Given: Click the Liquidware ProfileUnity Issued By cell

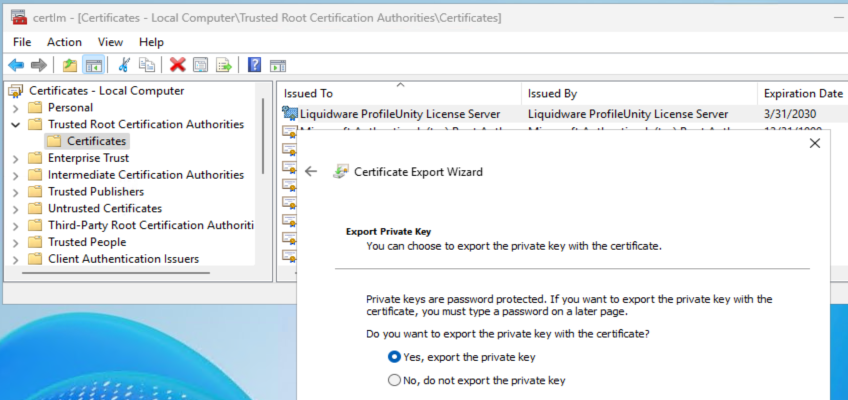Looking at the screenshot, I should tap(628, 114).
